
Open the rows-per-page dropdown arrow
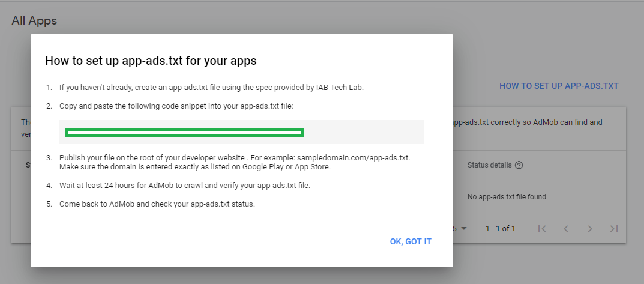coord(464,229)
